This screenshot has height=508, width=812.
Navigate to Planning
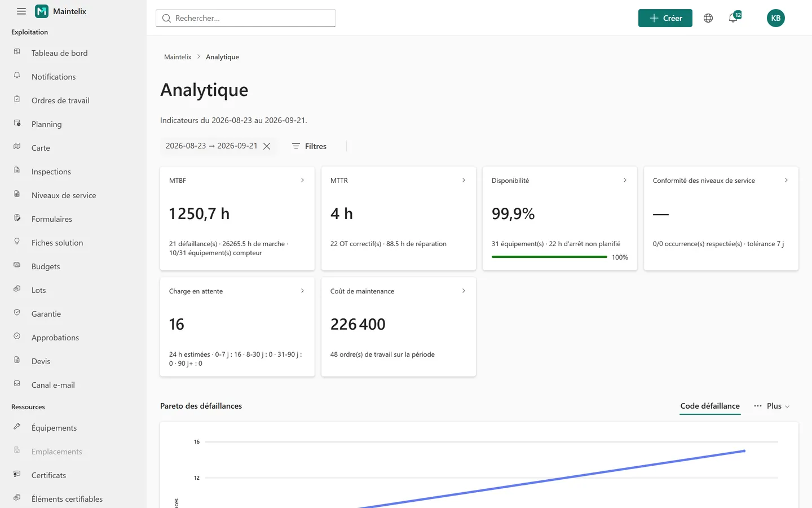47,124
